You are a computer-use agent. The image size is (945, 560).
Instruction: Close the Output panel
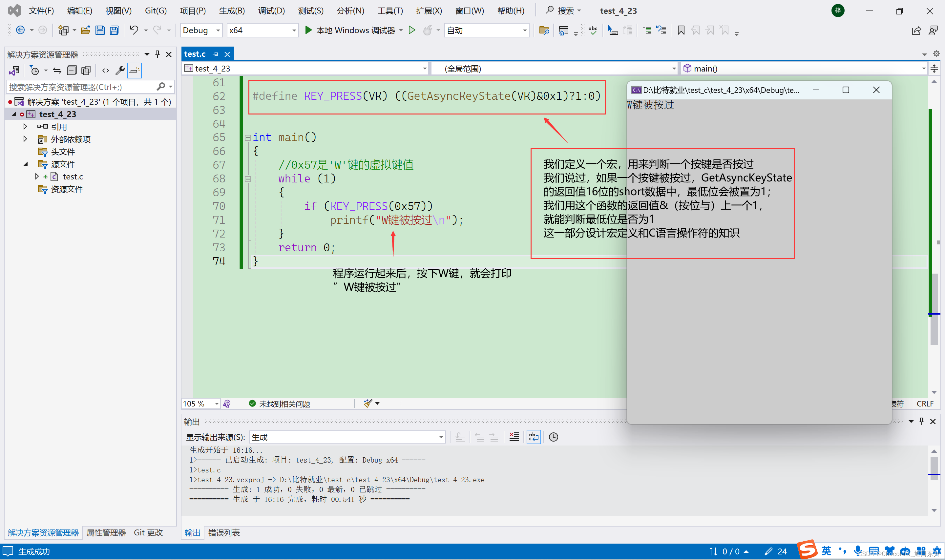pos(933,421)
